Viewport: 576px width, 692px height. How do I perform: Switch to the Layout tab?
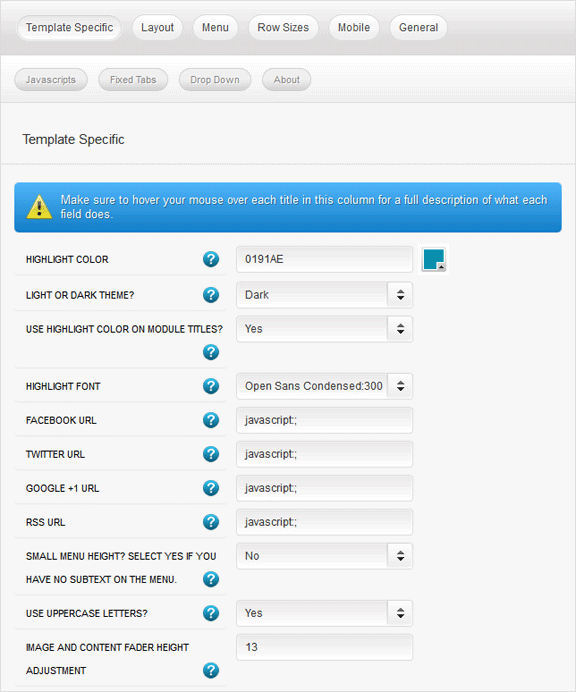point(157,27)
